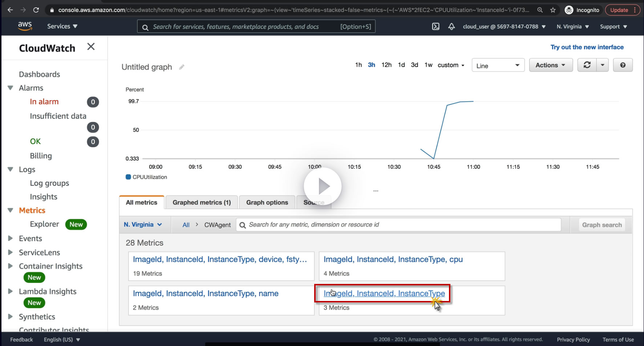This screenshot has width=644, height=346.
Task: Click the CWAgent breadcrumb
Action: click(x=217, y=225)
